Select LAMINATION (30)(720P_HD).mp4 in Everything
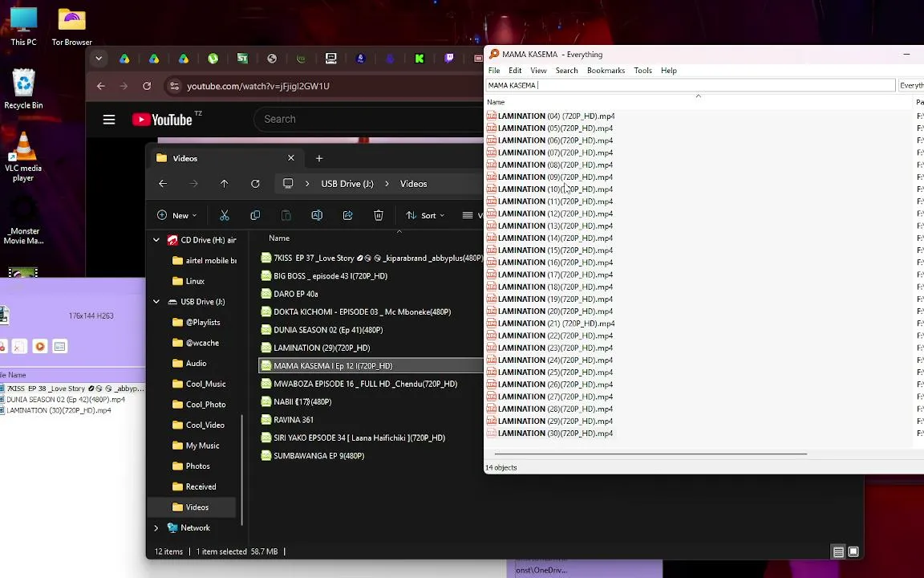The image size is (924, 578). pyautogui.click(x=549, y=433)
